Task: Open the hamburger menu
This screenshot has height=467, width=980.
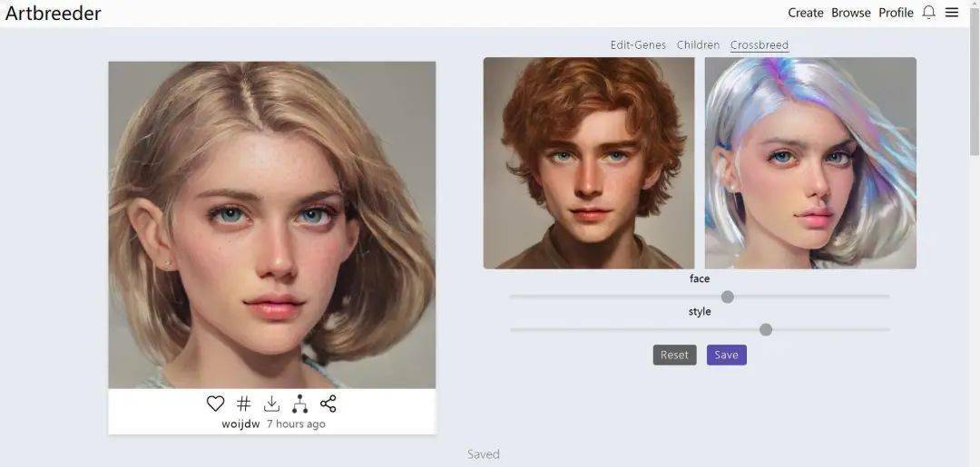Action: tap(951, 13)
